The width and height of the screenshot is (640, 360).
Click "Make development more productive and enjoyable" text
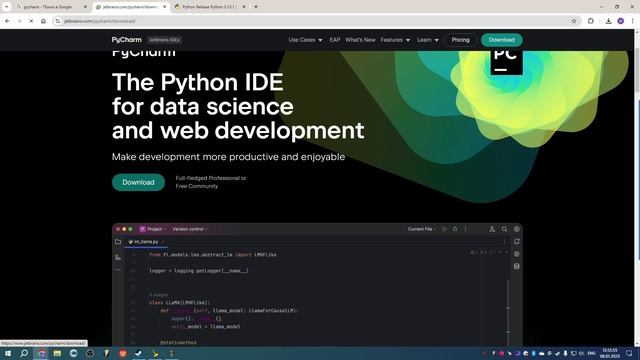[x=229, y=157]
